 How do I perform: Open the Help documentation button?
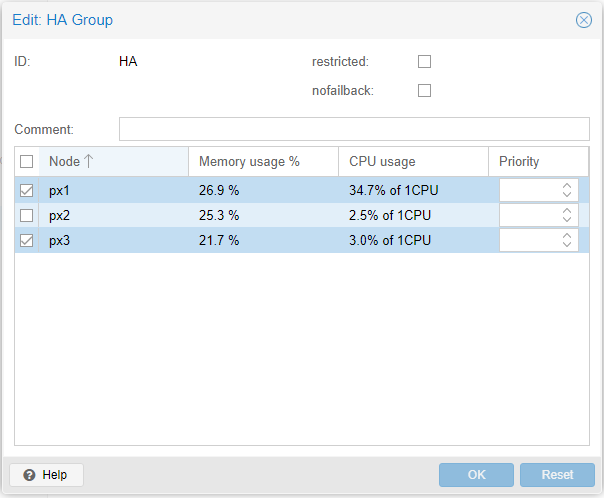pos(46,475)
